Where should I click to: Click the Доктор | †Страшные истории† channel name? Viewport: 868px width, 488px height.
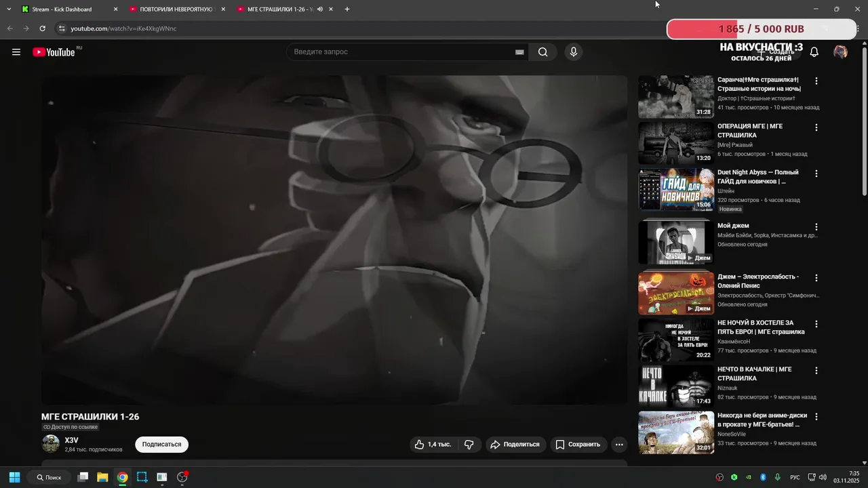(x=757, y=98)
